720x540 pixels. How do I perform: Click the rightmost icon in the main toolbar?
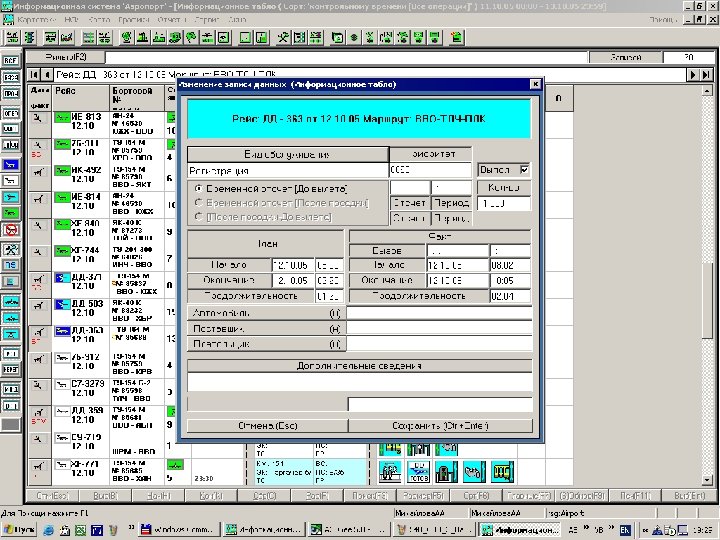click(x=456, y=37)
